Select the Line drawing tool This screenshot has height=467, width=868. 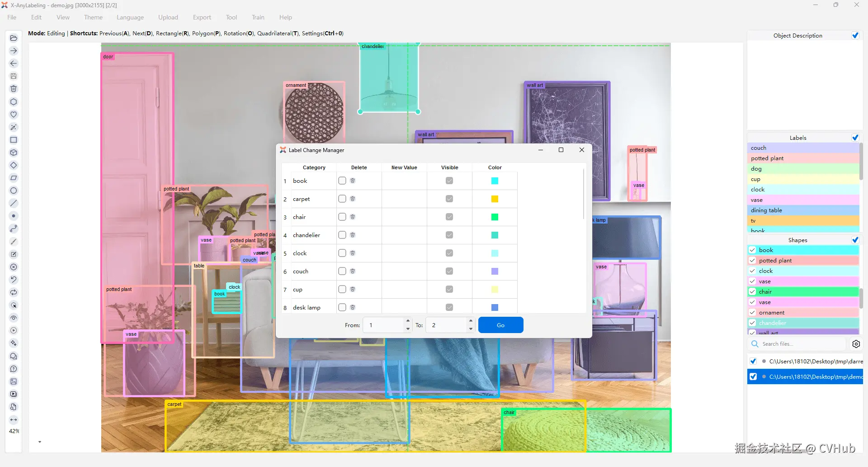(14, 203)
